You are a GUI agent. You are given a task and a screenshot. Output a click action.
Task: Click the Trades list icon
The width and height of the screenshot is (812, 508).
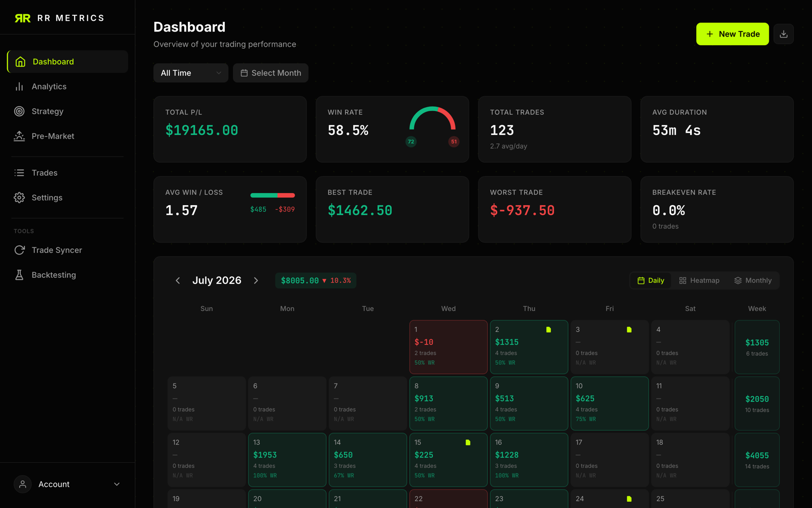(x=19, y=173)
